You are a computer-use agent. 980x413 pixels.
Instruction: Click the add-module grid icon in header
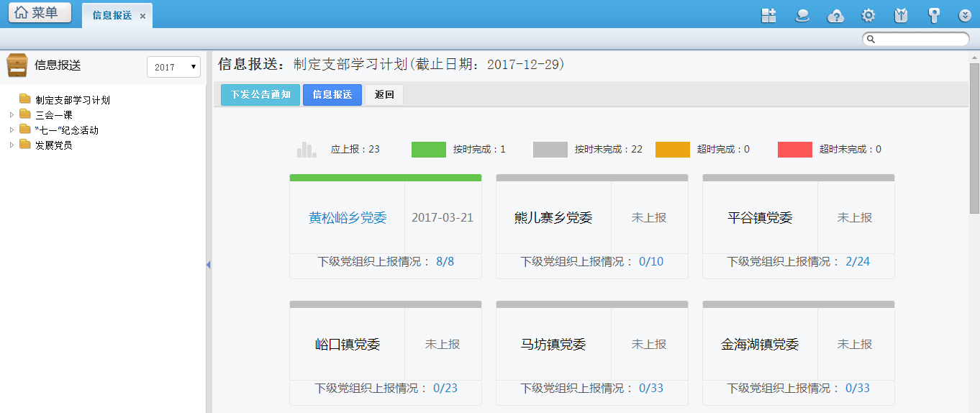coord(768,16)
